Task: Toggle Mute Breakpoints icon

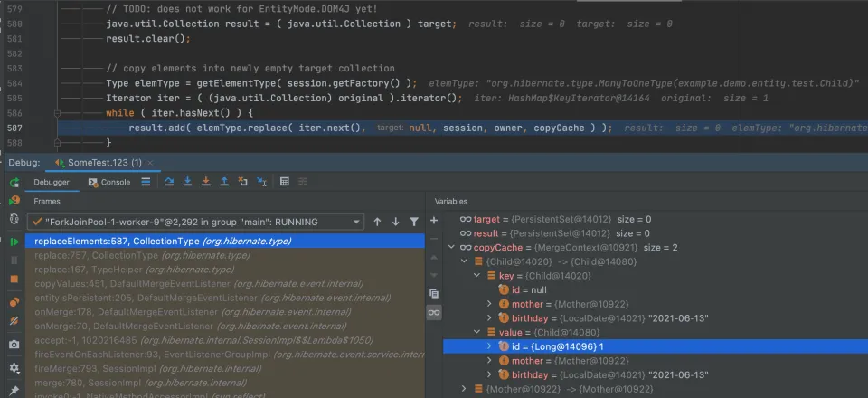Action: (14, 320)
